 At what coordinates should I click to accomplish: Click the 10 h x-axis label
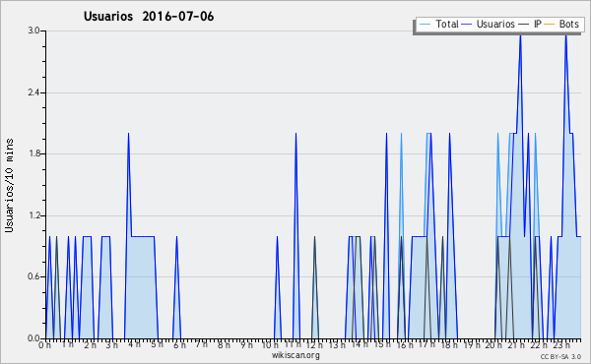(x=270, y=344)
